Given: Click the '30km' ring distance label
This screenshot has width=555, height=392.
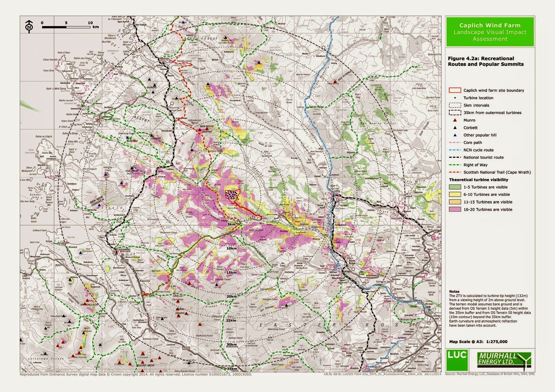Looking at the screenshot, I should click(x=232, y=345).
